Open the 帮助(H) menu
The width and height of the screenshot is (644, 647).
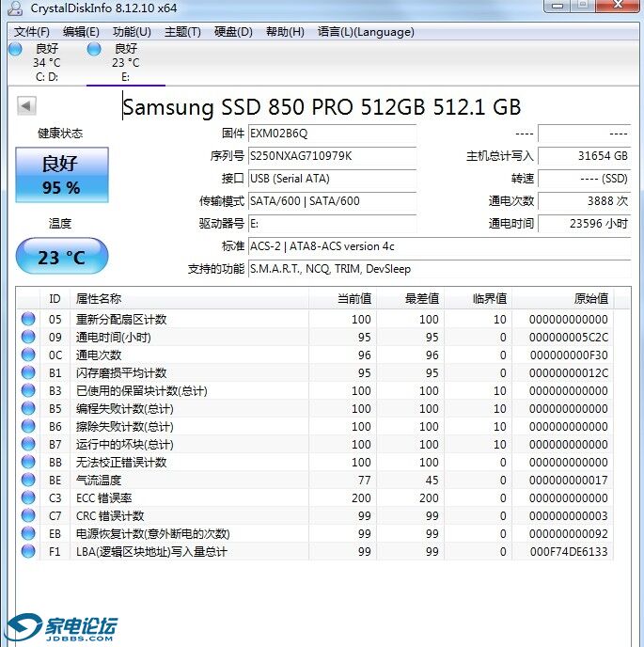point(285,32)
